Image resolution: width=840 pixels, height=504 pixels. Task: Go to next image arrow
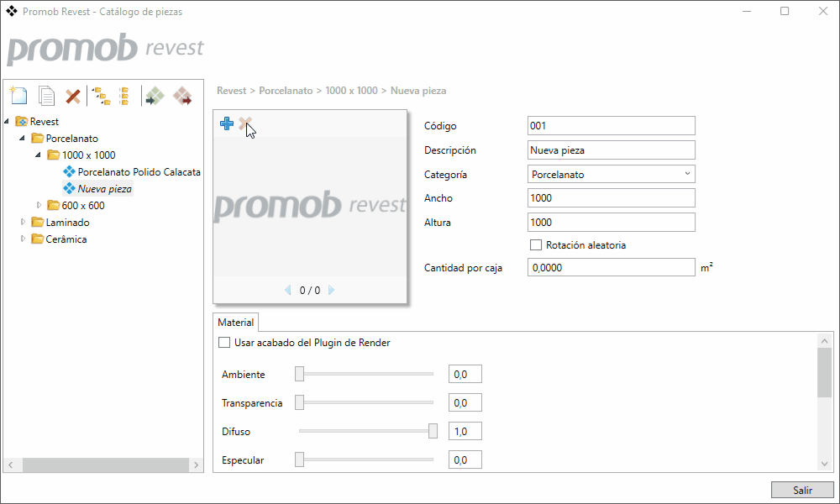point(331,290)
